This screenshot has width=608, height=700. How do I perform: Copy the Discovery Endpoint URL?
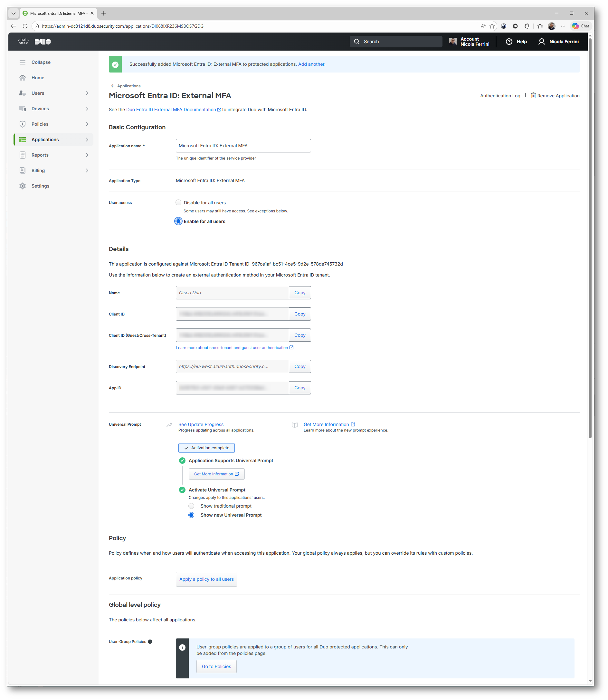[299, 366]
